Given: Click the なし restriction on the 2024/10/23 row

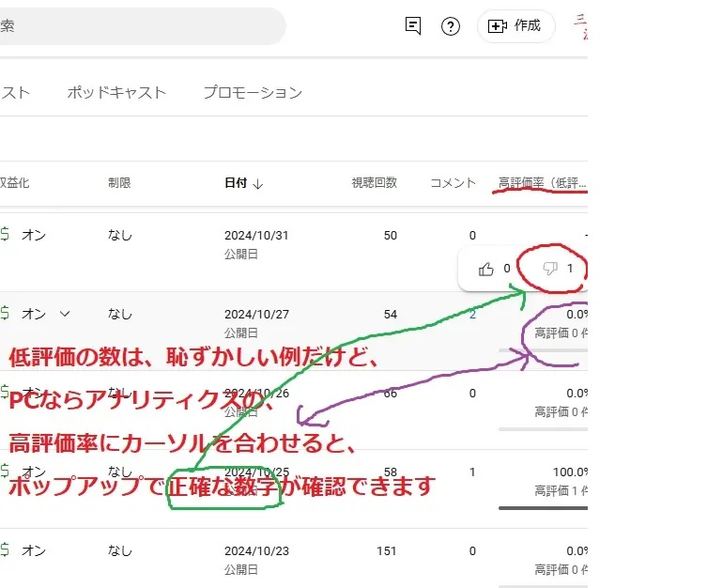Looking at the screenshot, I should pos(120,550).
